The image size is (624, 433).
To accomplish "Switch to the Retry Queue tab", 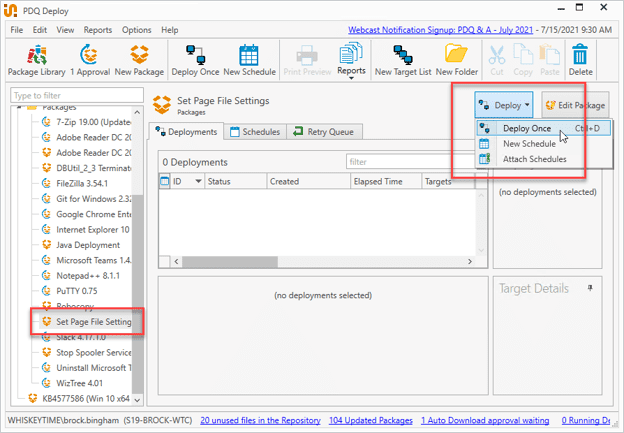I will [x=324, y=132].
